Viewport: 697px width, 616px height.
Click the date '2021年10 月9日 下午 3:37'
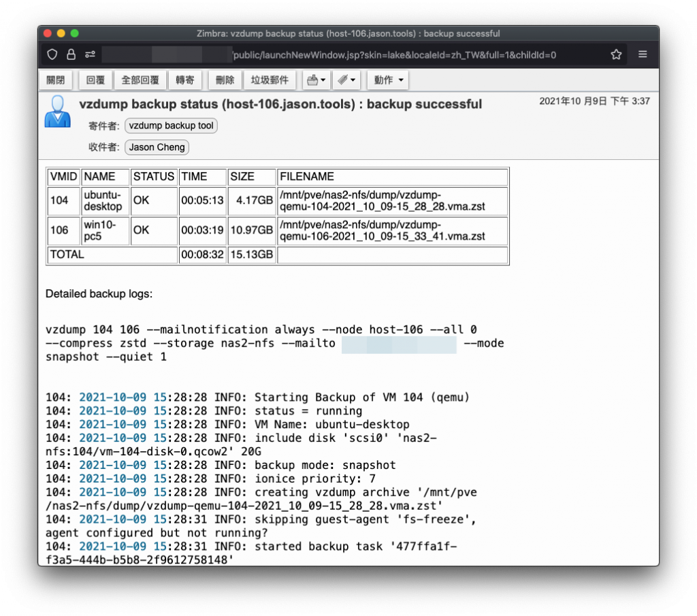tap(594, 101)
